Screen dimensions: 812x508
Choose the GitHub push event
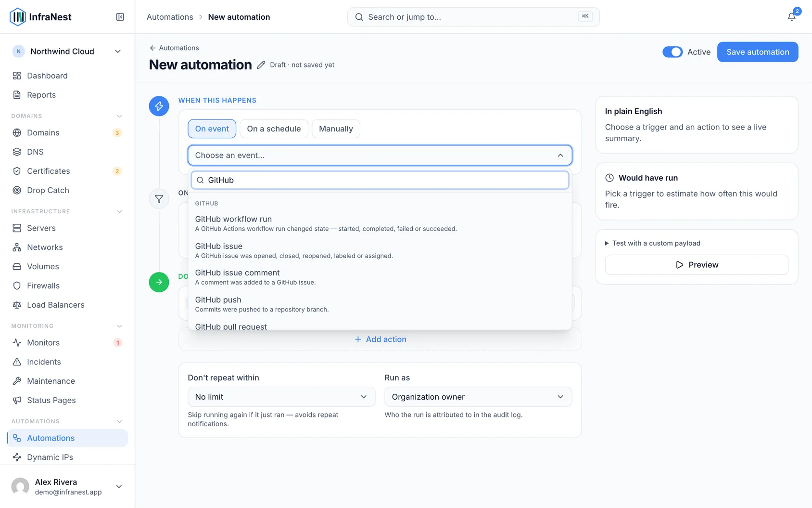click(x=380, y=304)
